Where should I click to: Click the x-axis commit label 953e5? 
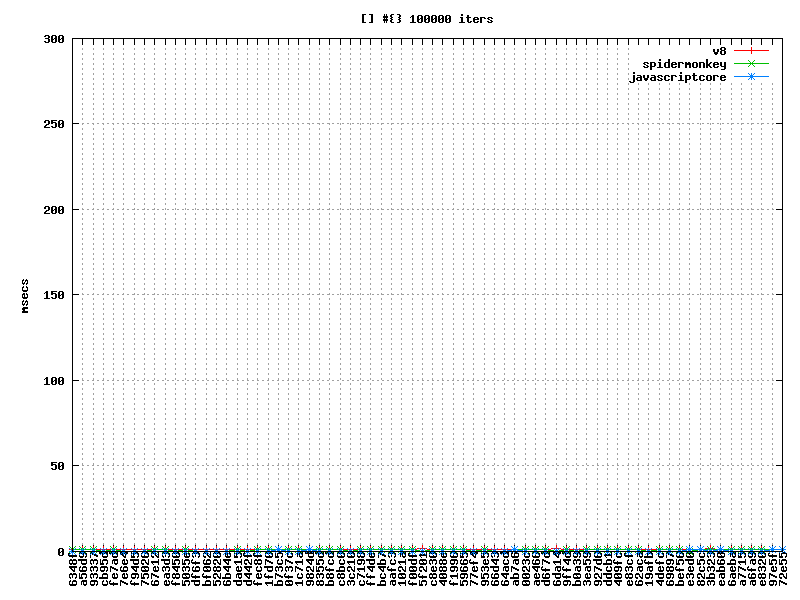pyautogui.click(x=484, y=568)
